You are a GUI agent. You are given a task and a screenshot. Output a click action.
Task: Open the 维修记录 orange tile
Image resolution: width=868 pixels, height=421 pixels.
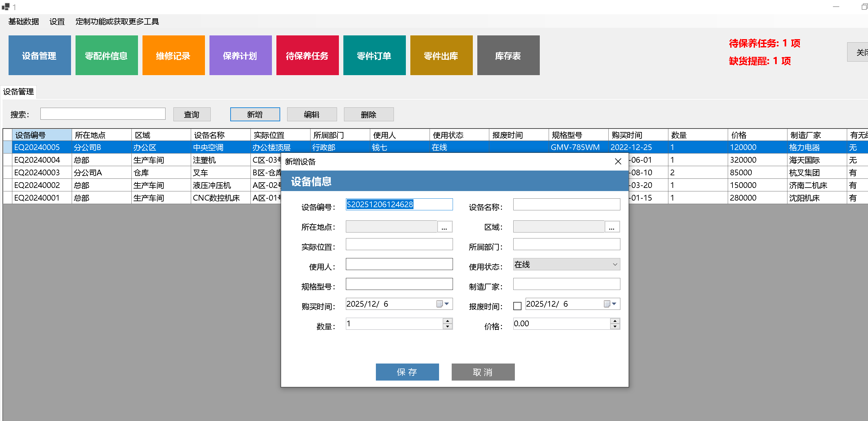(173, 56)
